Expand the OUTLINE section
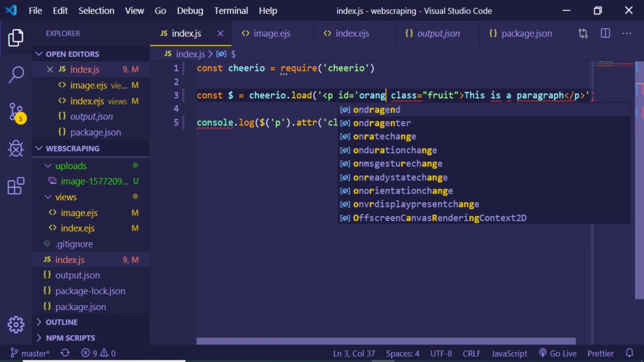Screen dimensions: 644x362 [39, 322]
